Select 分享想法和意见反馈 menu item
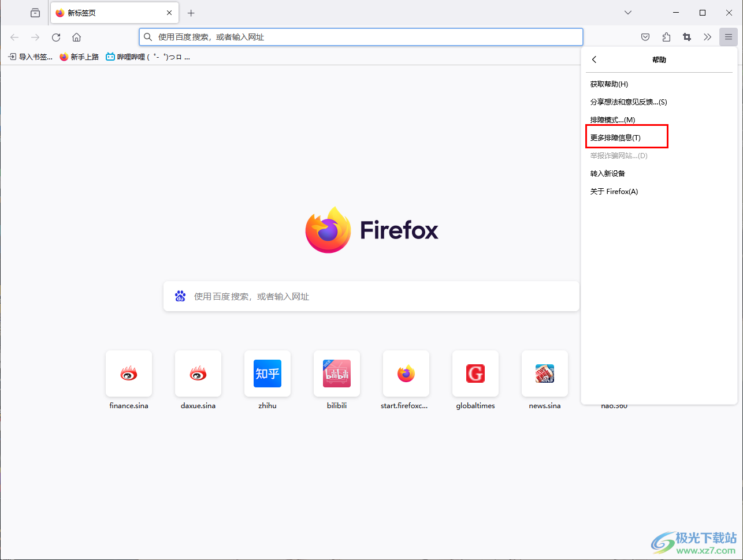 click(659, 102)
